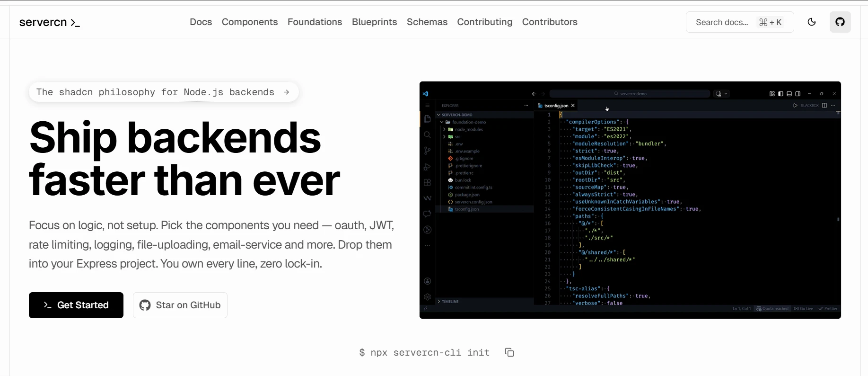
Task: Open the Explorer panel ellipsis menu
Action: tap(526, 106)
